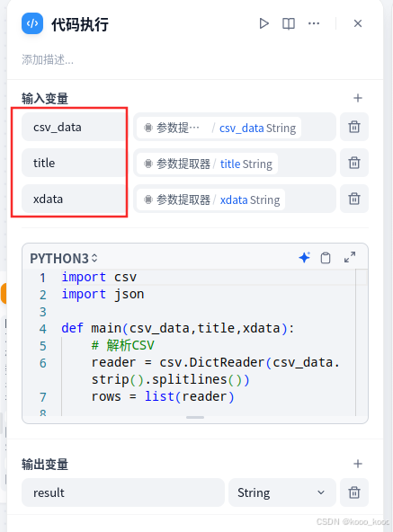Screen dimensions: 393x532
Task: Edit the result output variable name
Action: pos(123,492)
